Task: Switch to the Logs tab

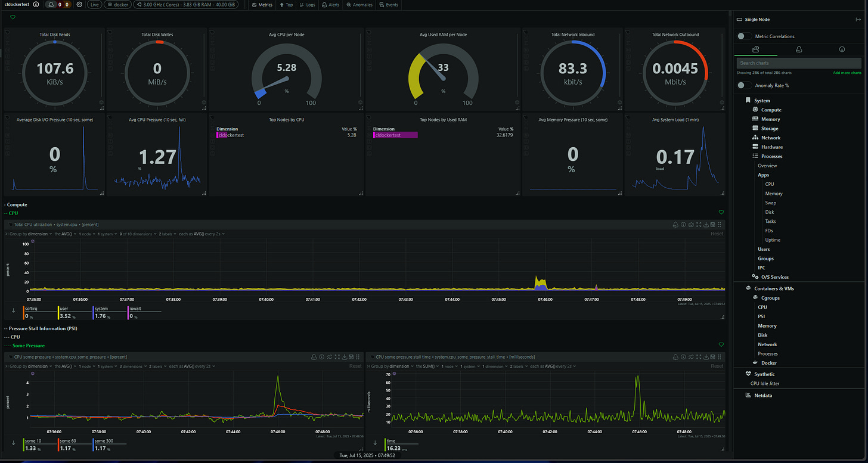Action: tap(307, 4)
